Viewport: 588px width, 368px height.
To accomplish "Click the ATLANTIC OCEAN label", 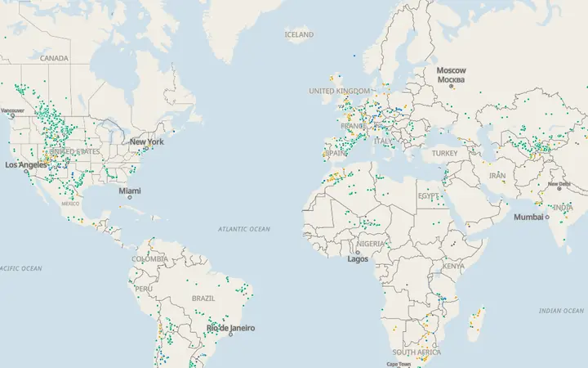I will [x=244, y=229].
